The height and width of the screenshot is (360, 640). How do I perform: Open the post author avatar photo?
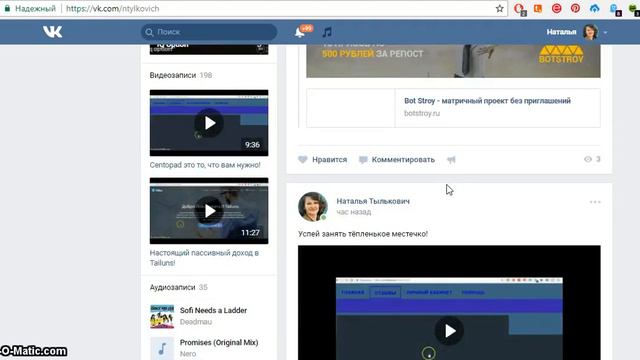click(313, 207)
